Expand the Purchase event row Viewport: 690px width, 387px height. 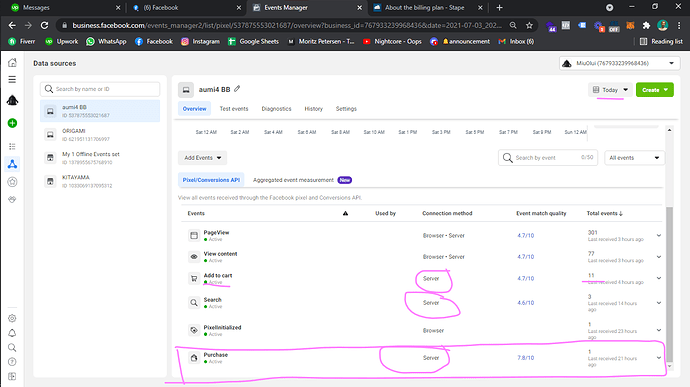pyautogui.click(x=659, y=358)
